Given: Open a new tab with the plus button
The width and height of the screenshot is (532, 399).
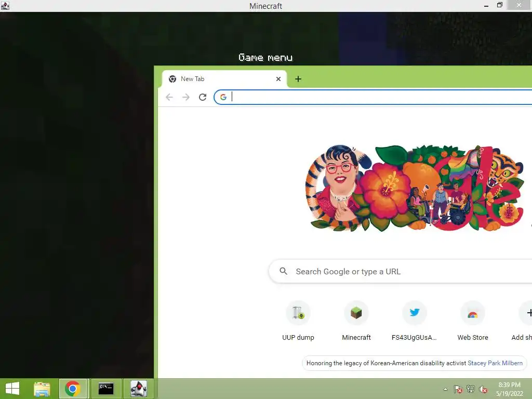Looking at the screenshot, I should point(298,79).
